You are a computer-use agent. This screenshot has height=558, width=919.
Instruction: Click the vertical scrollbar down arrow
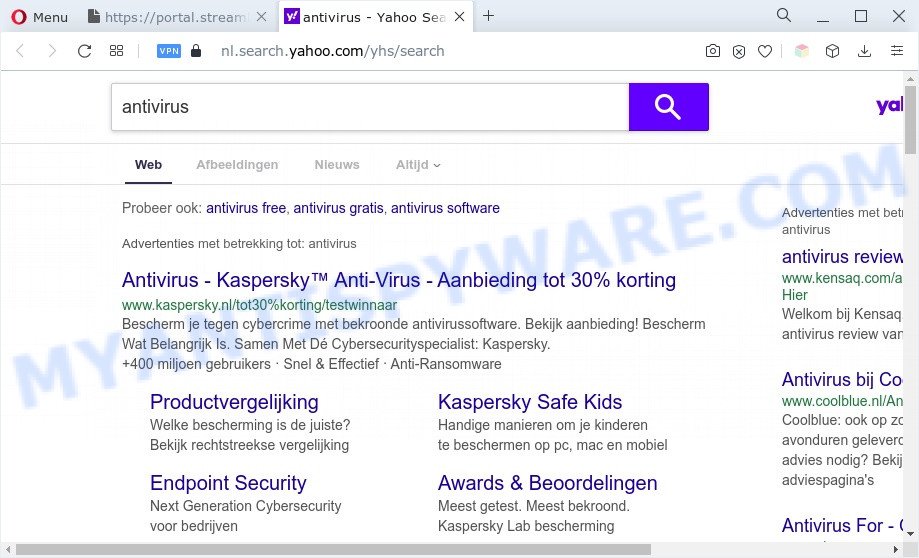click(910, 533)
